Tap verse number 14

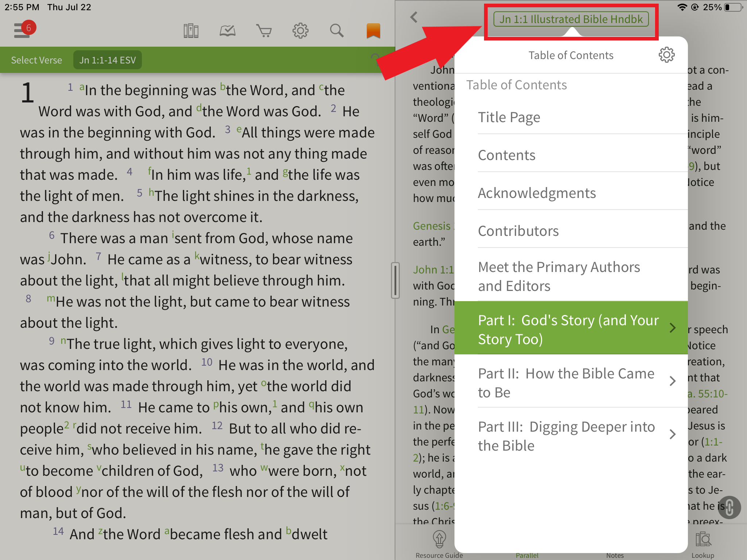point(58,531)
